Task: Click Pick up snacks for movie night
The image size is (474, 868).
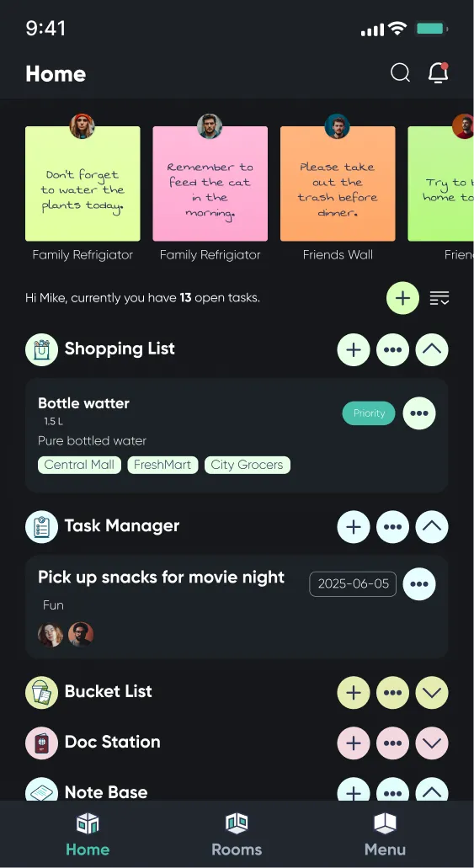Action: point(161,578)
